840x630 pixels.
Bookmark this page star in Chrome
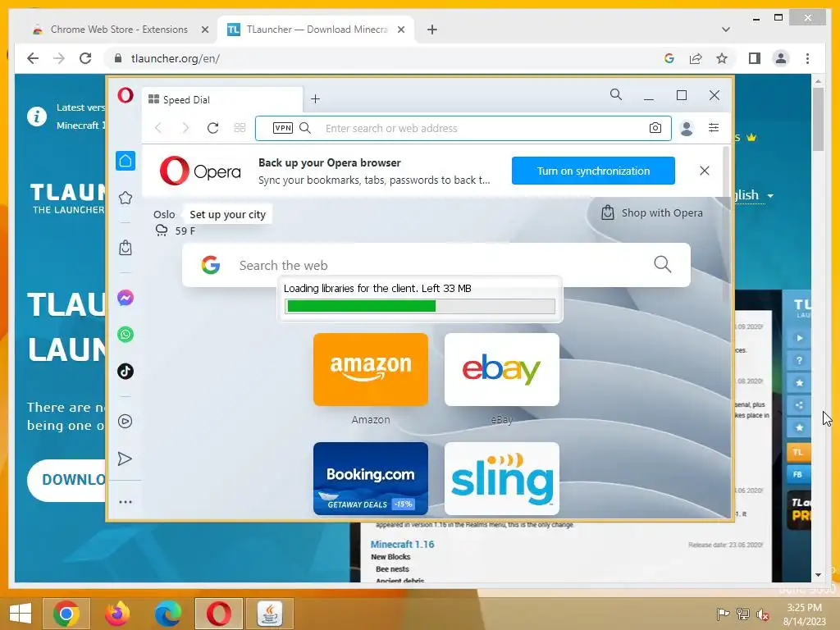[722, 58]
